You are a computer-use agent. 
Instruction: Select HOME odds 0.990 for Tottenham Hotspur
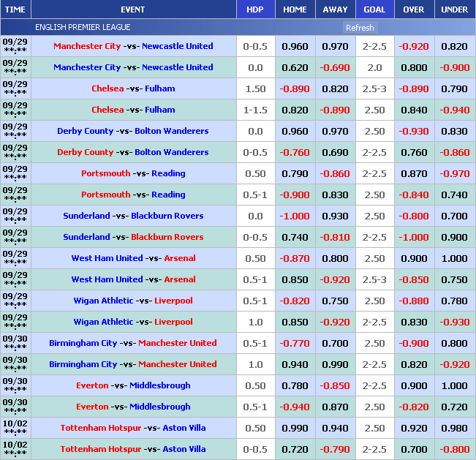295,428
